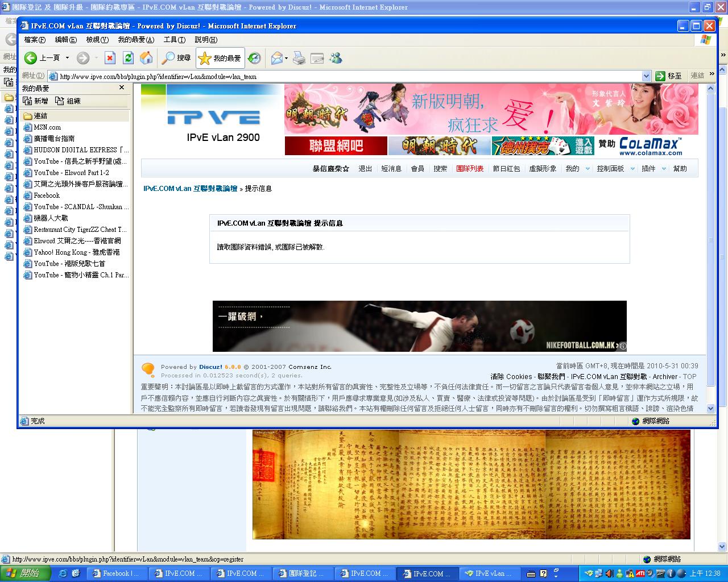Viewport: 728px width, 582px height.
Task: Launch Messenger from toolbar icon
Action: pyautogui.click(x=336, y=58)
